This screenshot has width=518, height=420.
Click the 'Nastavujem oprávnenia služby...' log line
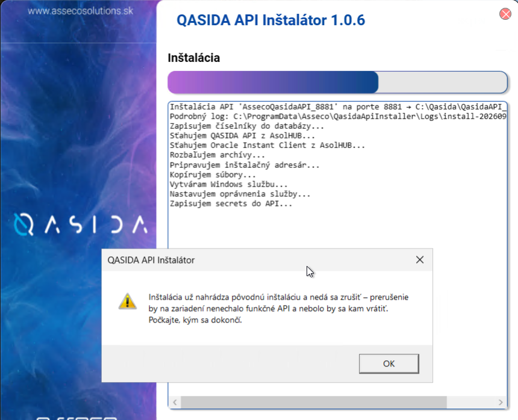coord(240,194)
